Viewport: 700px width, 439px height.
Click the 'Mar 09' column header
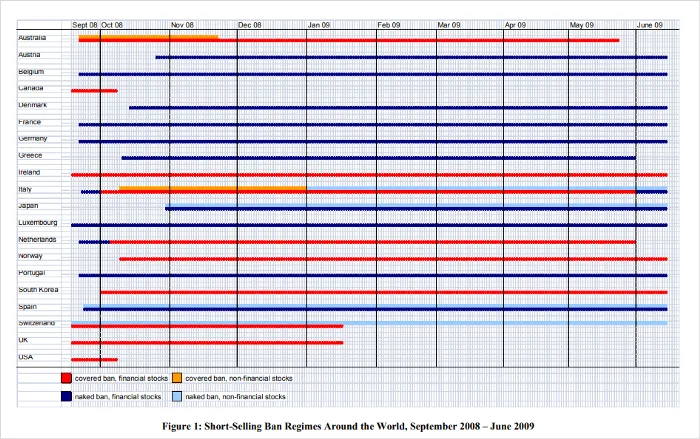click(x=449, y=25)
